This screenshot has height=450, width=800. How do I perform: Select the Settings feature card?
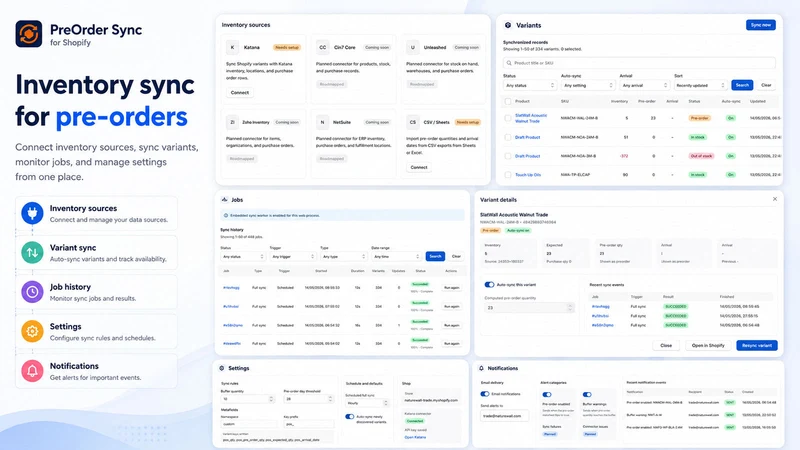[x=96, y=332]
